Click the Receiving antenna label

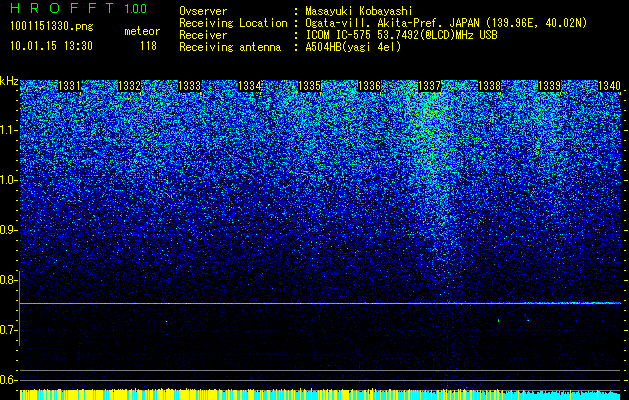[x=230, y=47]
